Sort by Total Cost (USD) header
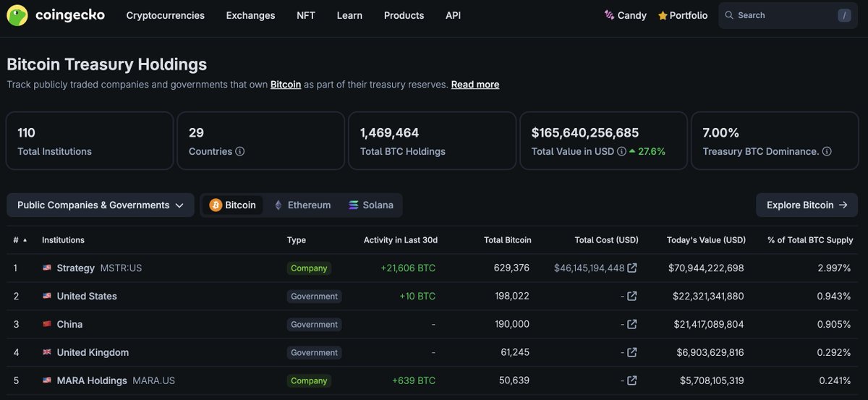This screenshot has height=400, width=868. pos(606,240)
